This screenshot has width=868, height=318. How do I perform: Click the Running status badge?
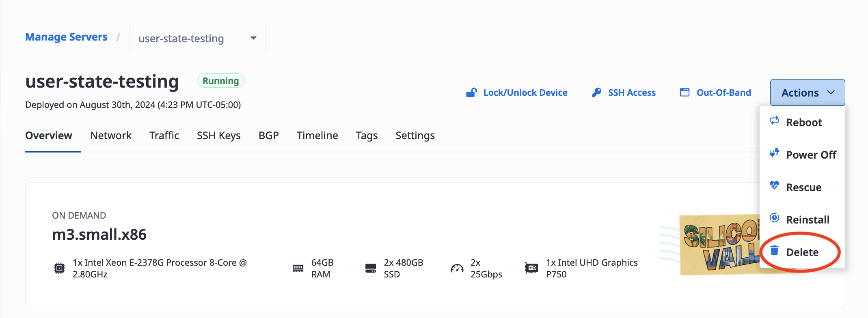click(221, 81)
